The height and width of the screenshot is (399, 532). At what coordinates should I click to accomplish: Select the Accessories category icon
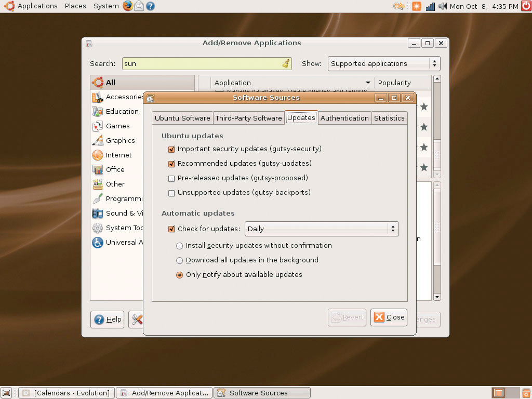coord(98,97)
